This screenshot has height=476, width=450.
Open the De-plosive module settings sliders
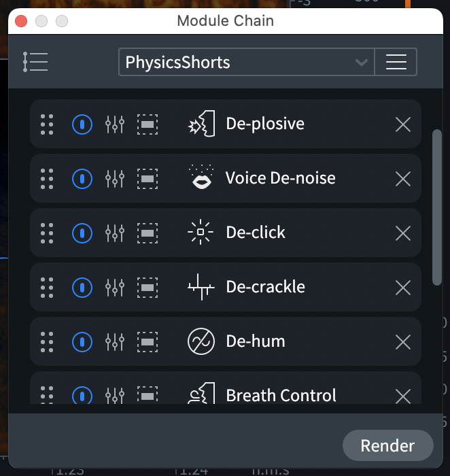click(x=115, y=124)
